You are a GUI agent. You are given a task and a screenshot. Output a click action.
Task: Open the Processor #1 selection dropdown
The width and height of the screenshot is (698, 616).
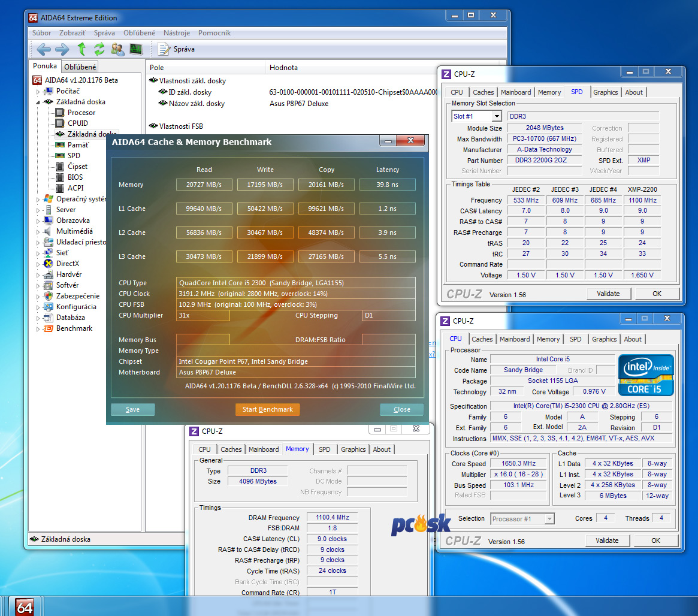tap(550, 518)
